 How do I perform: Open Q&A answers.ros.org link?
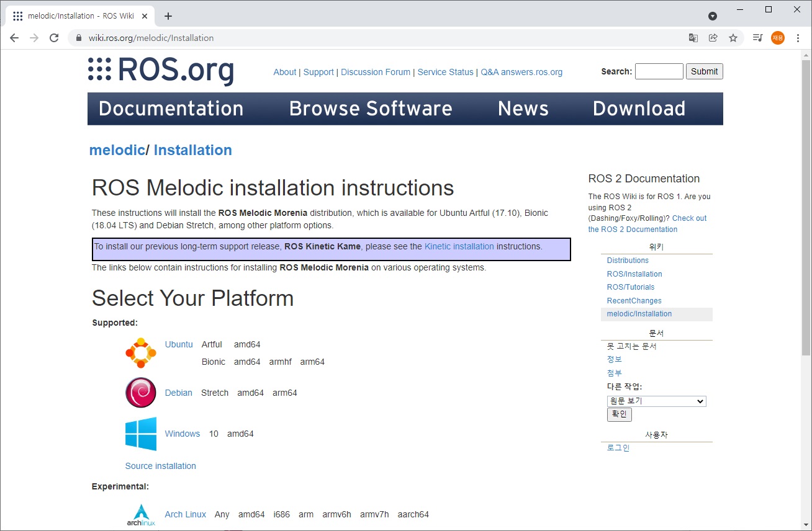(521, 72)
